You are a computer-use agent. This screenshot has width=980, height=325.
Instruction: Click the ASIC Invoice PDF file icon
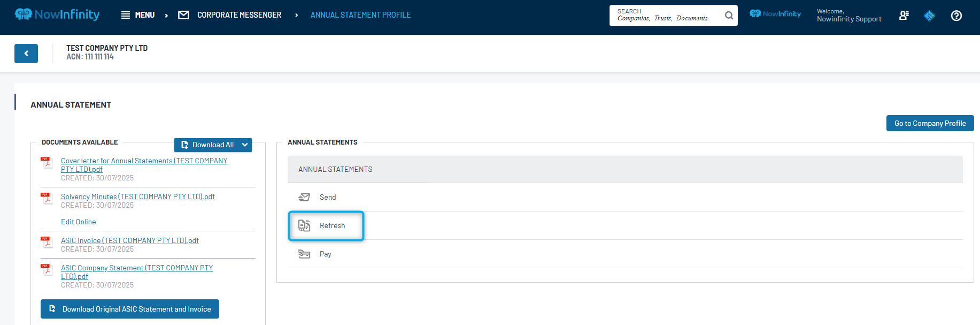[47, 243]
